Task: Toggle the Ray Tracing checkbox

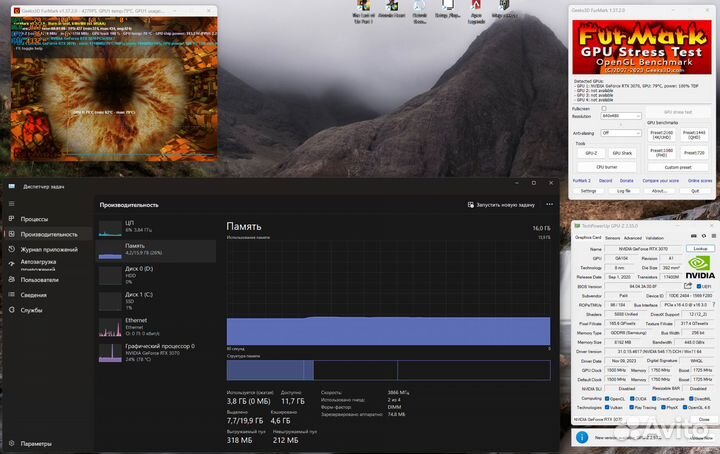Action: pos(632,407)
